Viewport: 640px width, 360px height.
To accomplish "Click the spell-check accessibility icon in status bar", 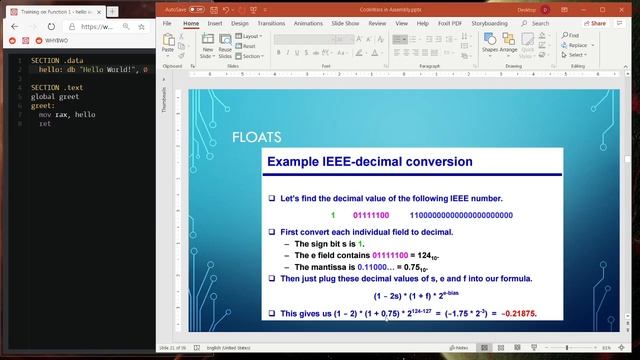I will [197, 348].
